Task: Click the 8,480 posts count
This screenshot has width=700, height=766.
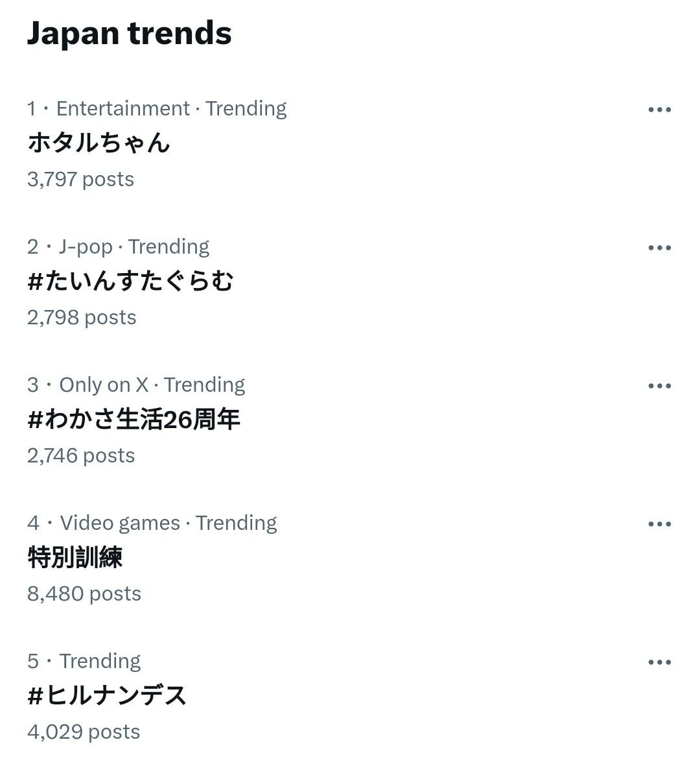Action: point(84,593)
